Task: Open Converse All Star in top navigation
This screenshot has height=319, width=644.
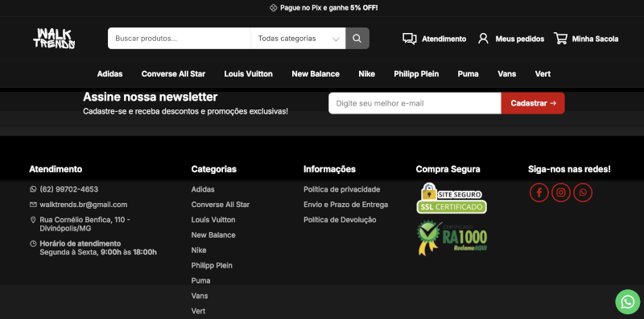Action: 173,74
